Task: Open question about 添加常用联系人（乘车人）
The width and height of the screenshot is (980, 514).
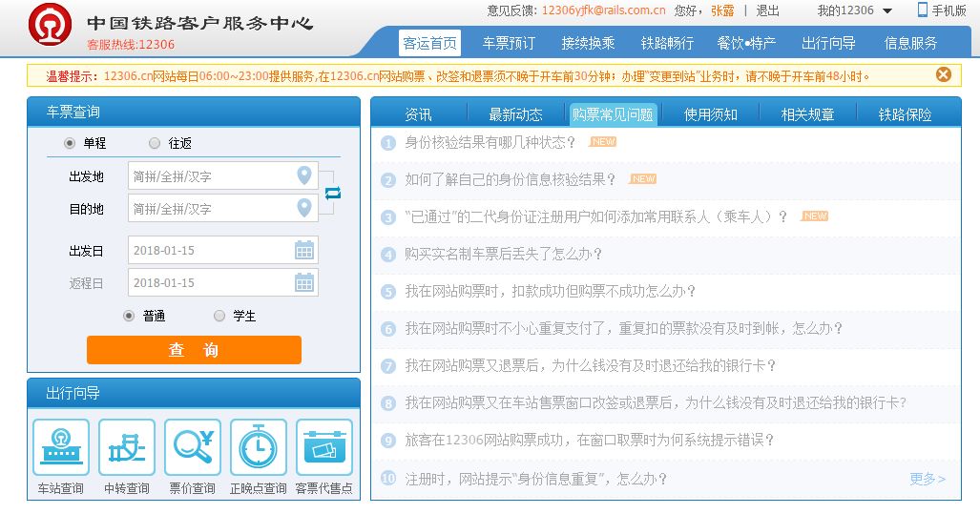Action: [x=596, y=216]
